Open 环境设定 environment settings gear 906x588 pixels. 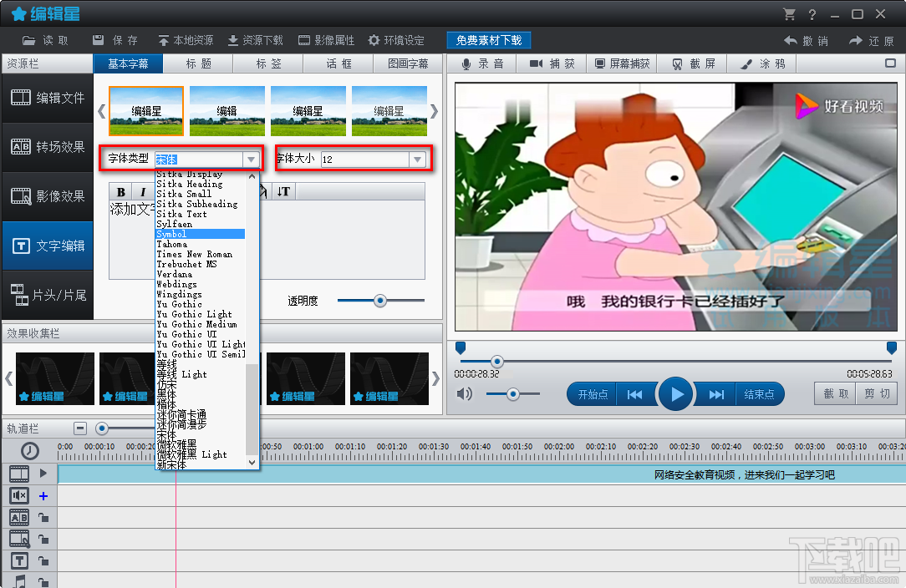(396, 40)
